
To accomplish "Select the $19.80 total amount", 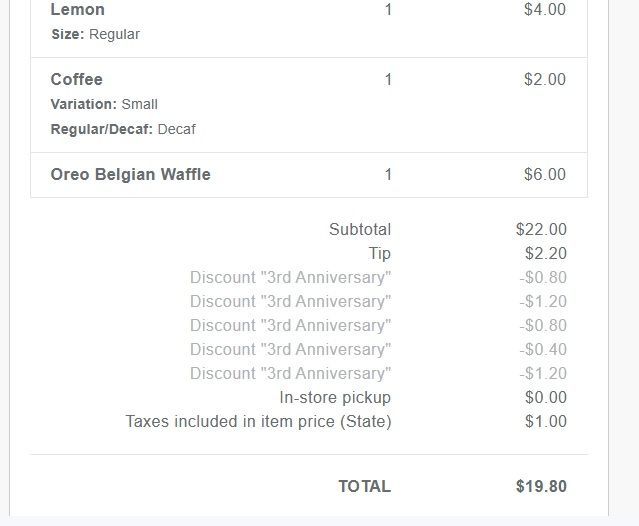I will (541, 487).
